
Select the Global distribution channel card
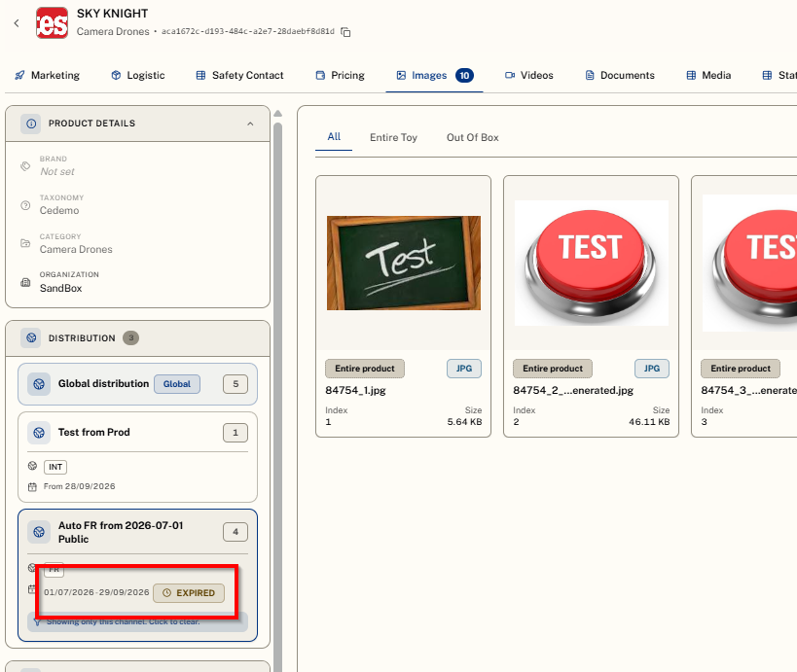tap(138, 384)
